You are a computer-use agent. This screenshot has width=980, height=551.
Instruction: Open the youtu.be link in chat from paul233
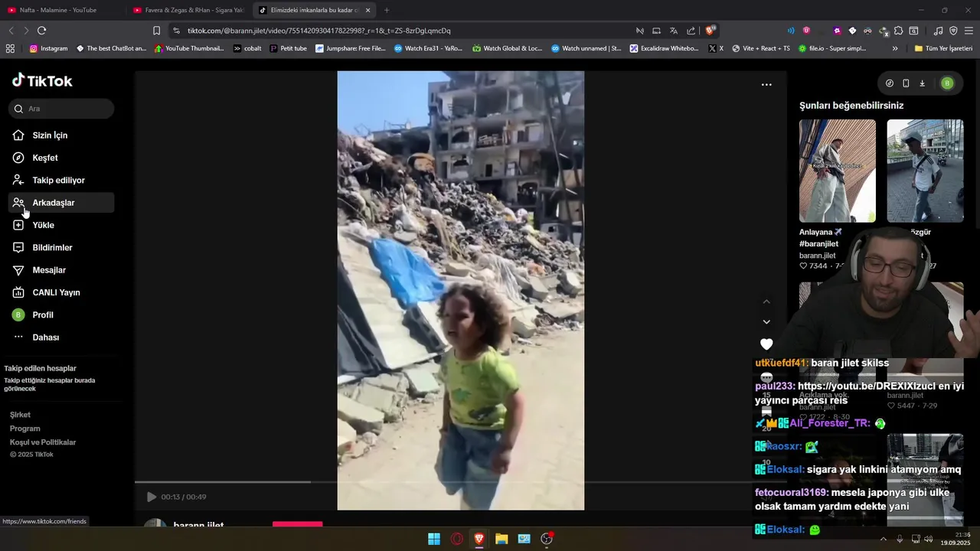tap(865, 386)
